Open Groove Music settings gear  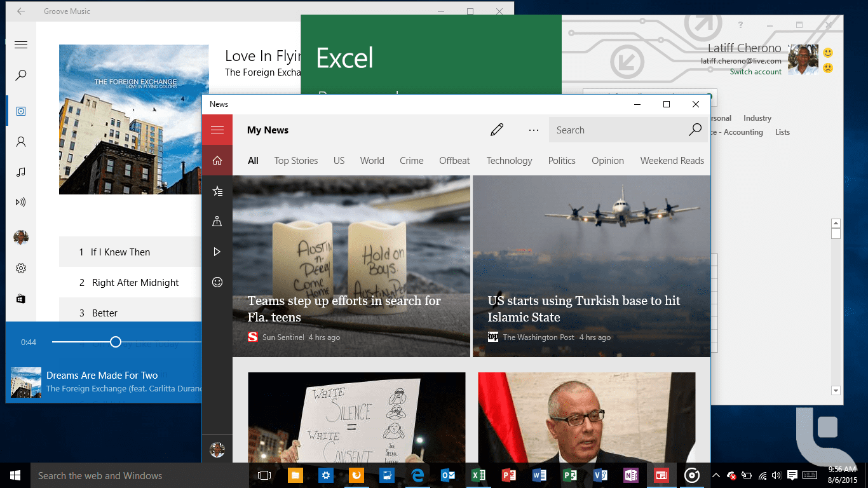(x=21, y=268)
